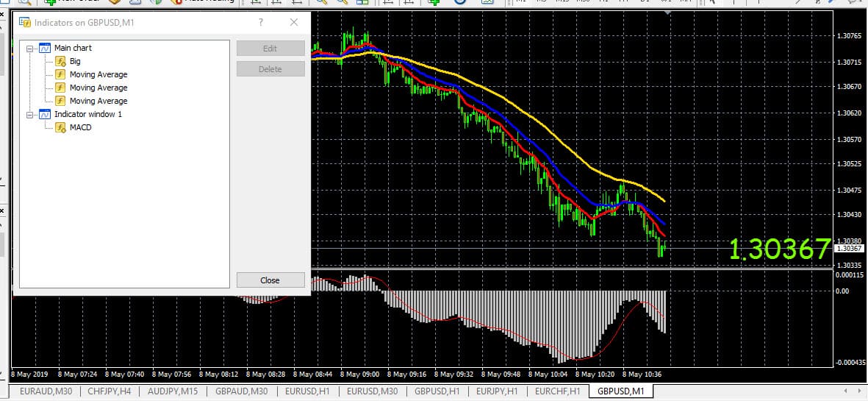Collapse the Indicator window 1 node

pyautogui.click(x=30, y=115)
